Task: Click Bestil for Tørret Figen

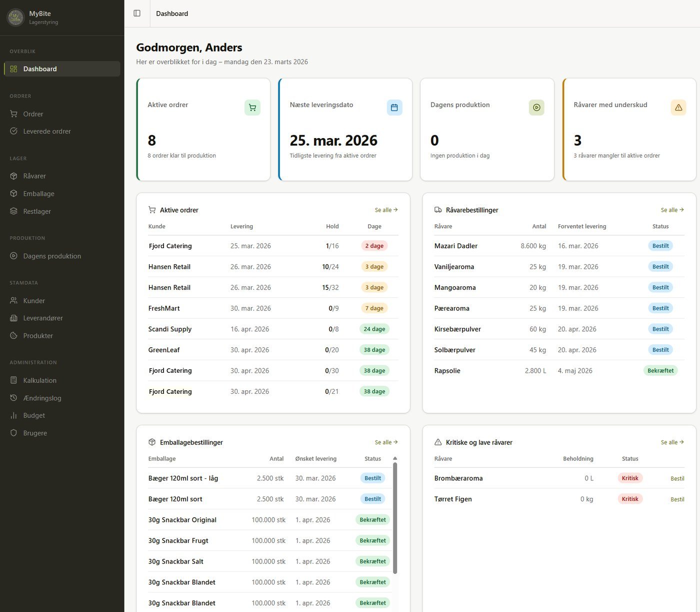Action: (x=677, y=499)
